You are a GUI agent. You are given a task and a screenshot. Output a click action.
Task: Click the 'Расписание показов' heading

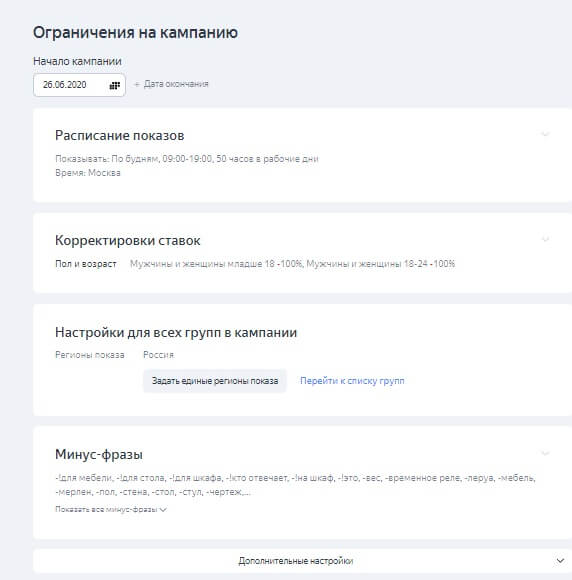coord(120,135)
